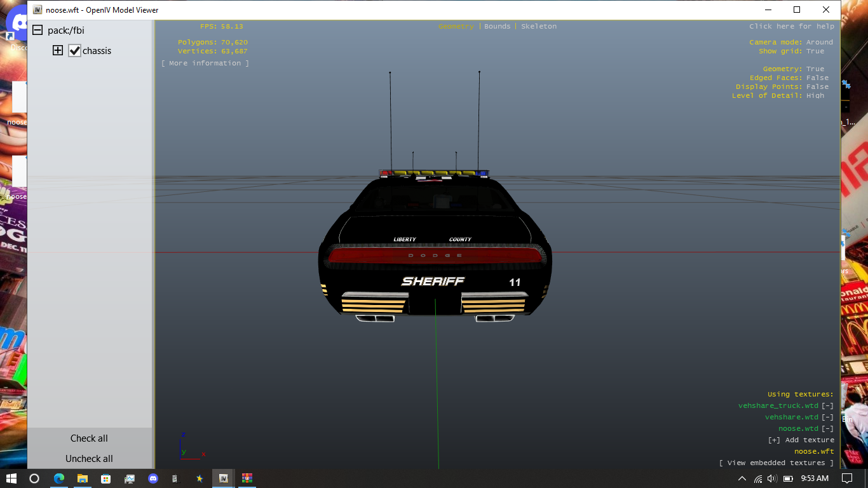Click the volume speaker tray icon
The width and height of the screenshot is (868, 488).
click(772, 478)
